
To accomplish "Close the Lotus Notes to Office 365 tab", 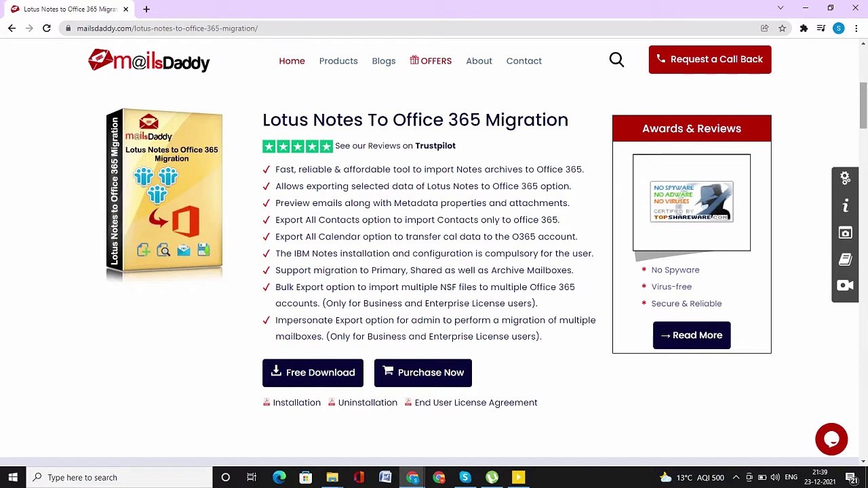I will pos(125,9).
